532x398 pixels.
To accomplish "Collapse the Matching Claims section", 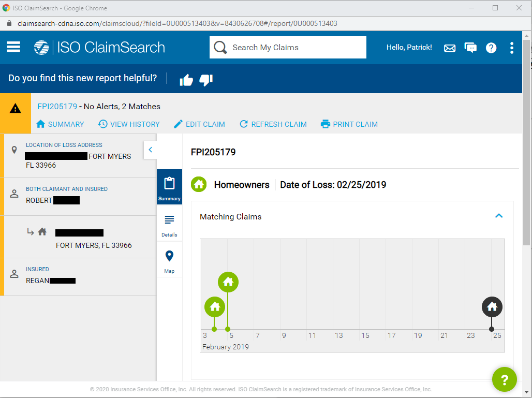I will click(499, 216).
